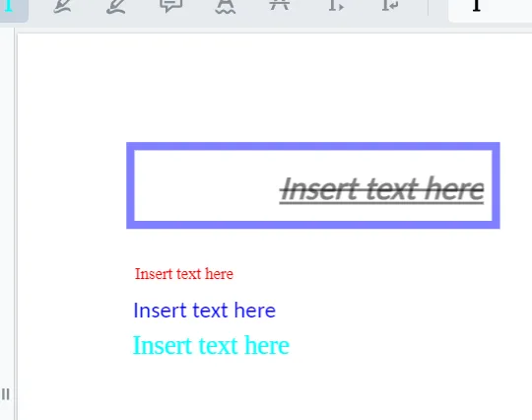
Task: Click blank page area below cyan text
Action: [272, 390]
